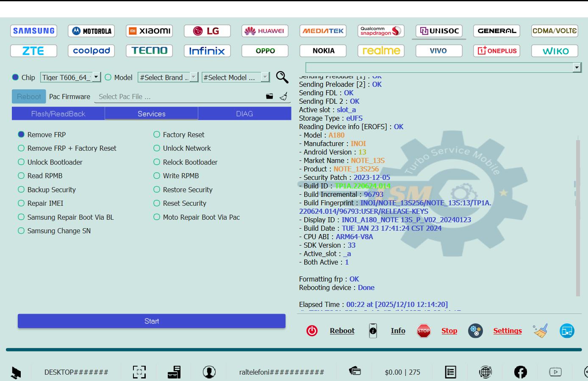This screenshot has width=588, height=381.
Task: Expand the Select Model dropdown
Action: pyautogui.click(x=236, y=77)
